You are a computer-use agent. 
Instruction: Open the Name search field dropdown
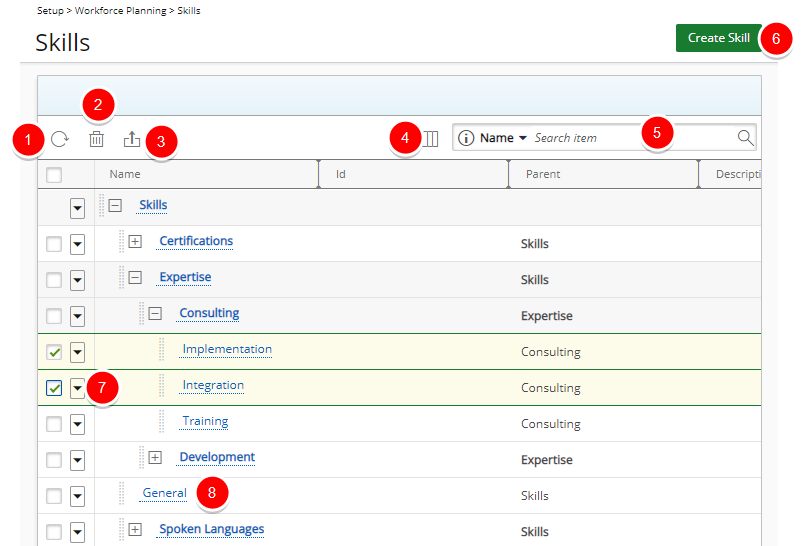point(504,138)
